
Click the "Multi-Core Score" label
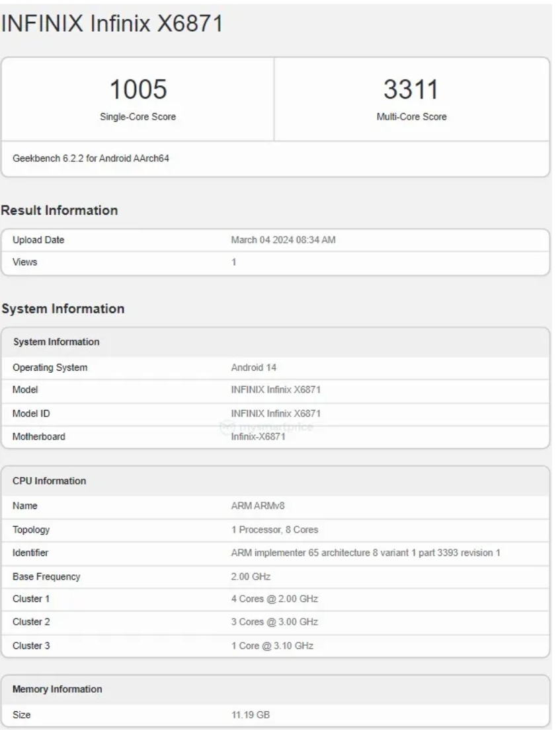[x=411, y=116]
